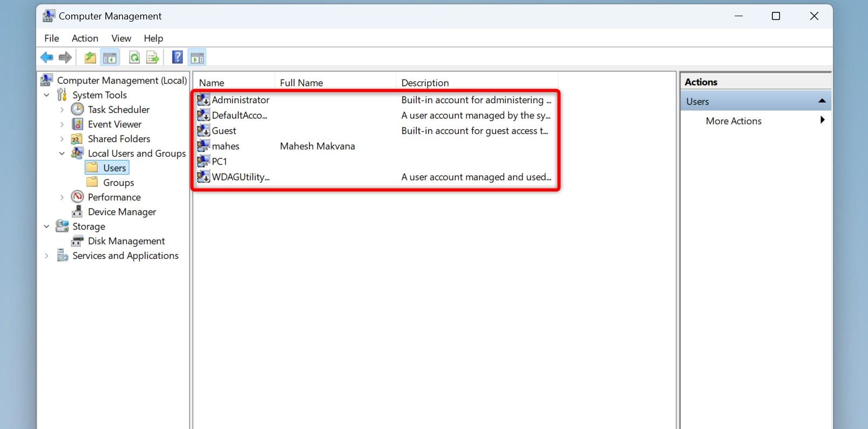
Task: Click the Event Viewer icon in tree
Action: point(77,124)
